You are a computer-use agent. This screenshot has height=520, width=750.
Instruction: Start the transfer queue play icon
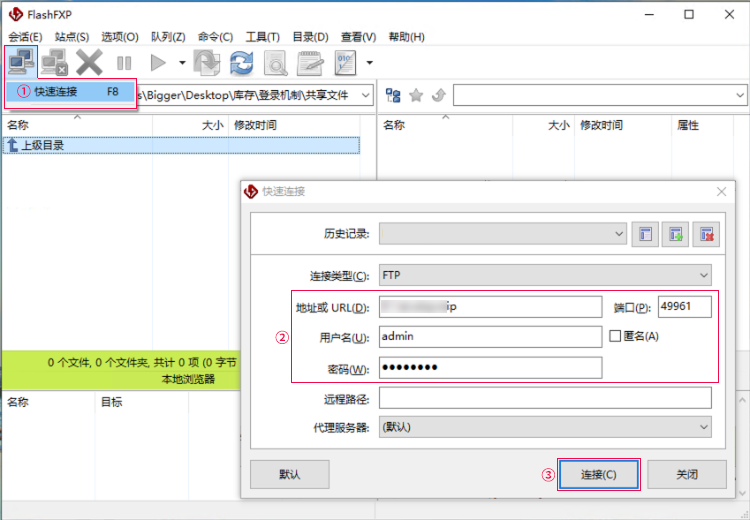(158, 63)
